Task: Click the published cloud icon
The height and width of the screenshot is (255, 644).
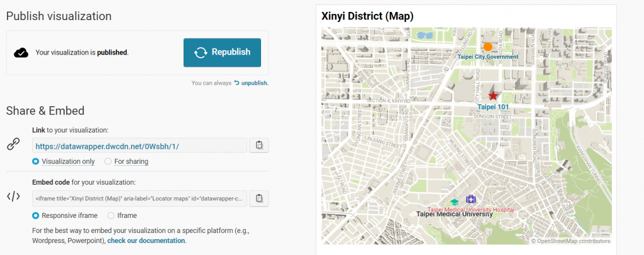Action: [x=21, y=53]
